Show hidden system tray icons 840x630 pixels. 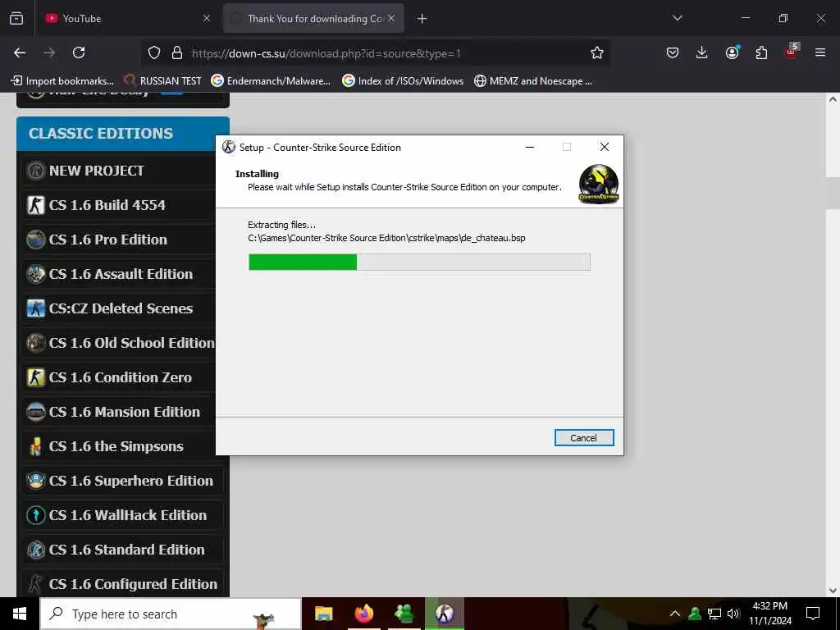click(x=675, y=614)
